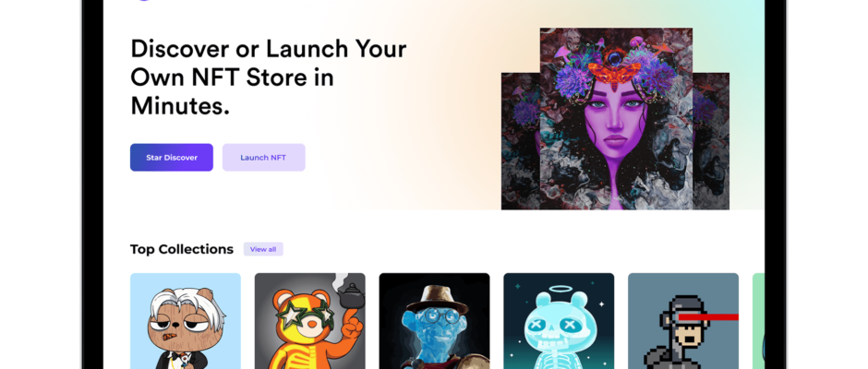Viewport: 868px width, 369px height.
Task: Click the Launch NFT button
Action: click(263, 158)
